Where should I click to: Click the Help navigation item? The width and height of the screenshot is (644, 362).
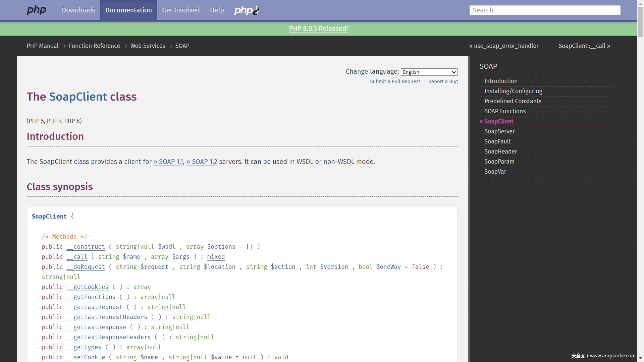click(x=217, y=10)
